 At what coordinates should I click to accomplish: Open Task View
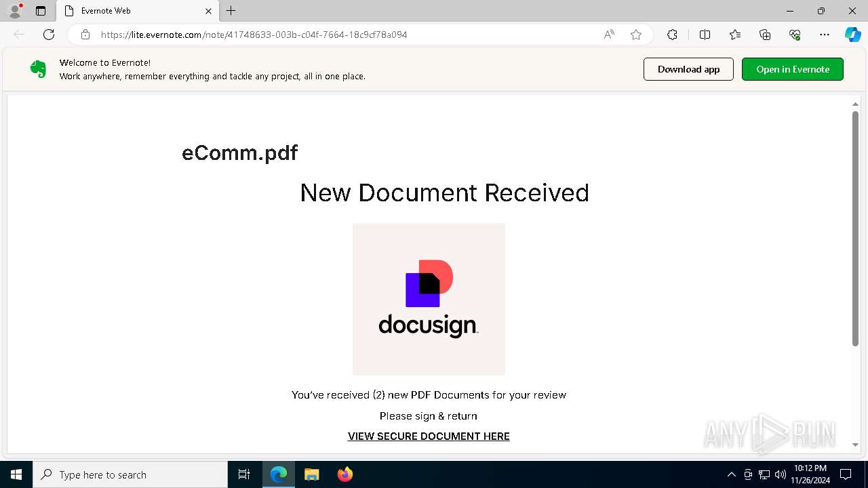coord(244,474)
